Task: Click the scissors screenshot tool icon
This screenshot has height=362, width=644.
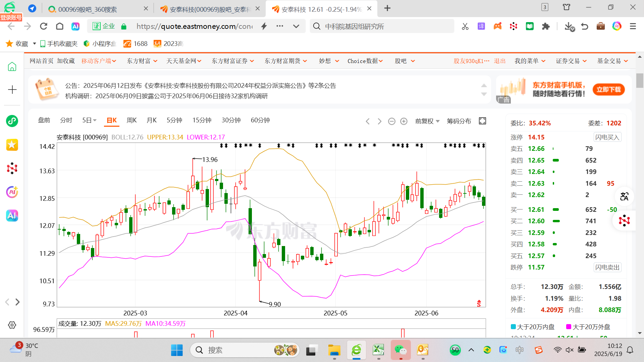Action: tap(465, 26)
